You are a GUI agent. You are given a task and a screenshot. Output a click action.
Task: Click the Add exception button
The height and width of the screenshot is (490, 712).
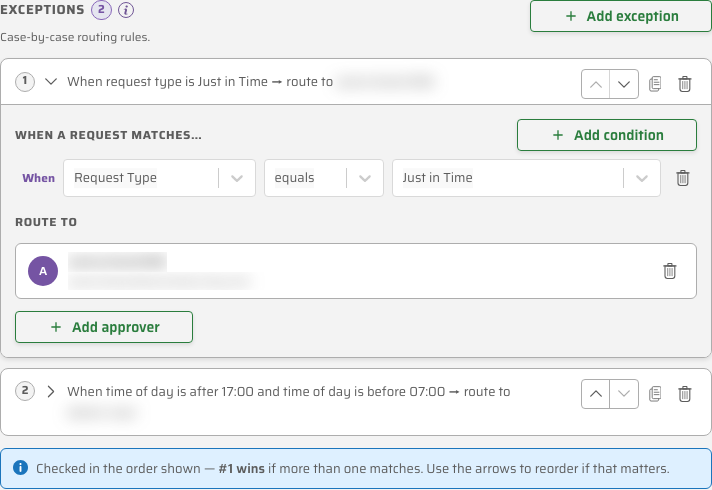click(621, 16)
